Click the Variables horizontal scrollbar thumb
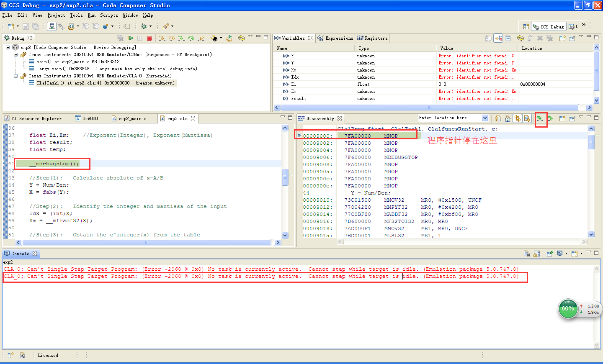 tap(429, 108)
